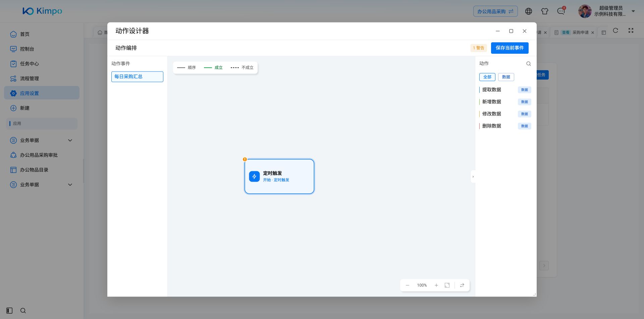Screen dimensions: 644x319
Task: Expand the second 业务单据 group chevron
Action: point(70,185)
